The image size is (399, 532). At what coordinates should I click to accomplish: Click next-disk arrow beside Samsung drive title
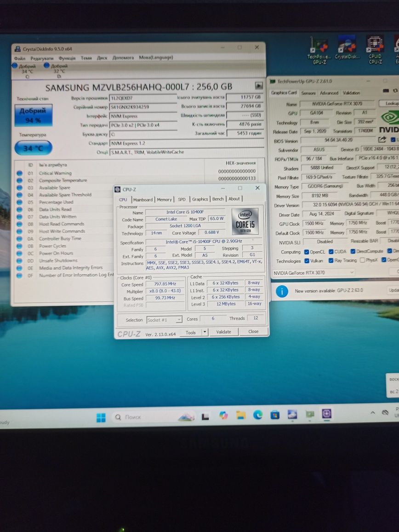pyautogui.click(x=259, y=86)
